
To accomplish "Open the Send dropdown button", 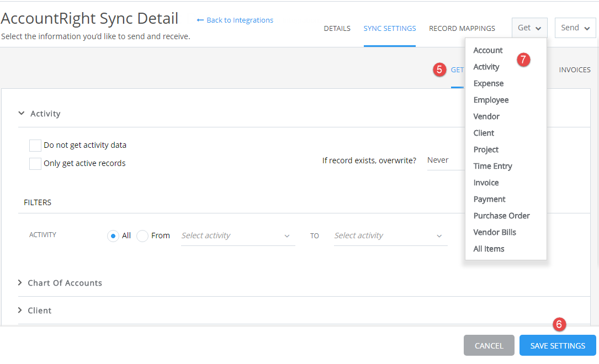I will [x=575, y=28].
